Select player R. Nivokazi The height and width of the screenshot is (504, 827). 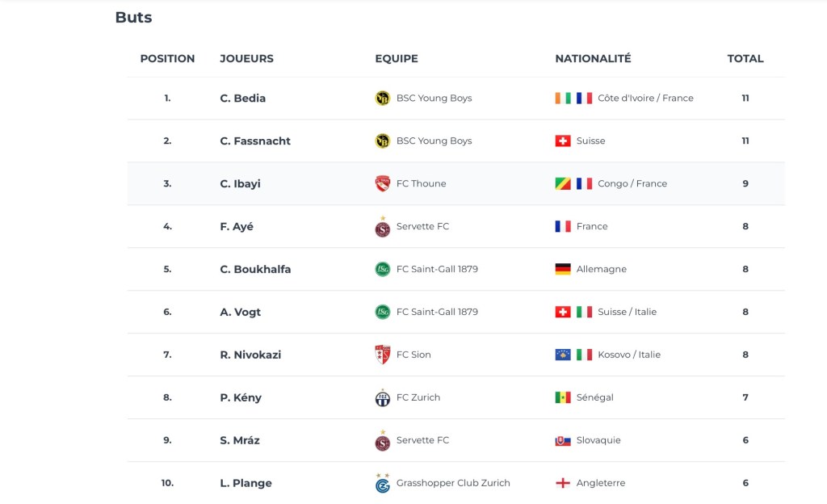[x=250, y=355]
